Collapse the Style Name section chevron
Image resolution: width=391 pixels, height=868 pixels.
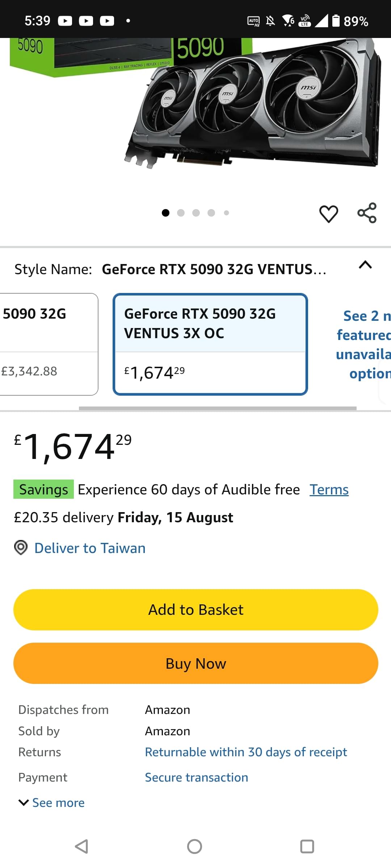[x=365, y=265]
